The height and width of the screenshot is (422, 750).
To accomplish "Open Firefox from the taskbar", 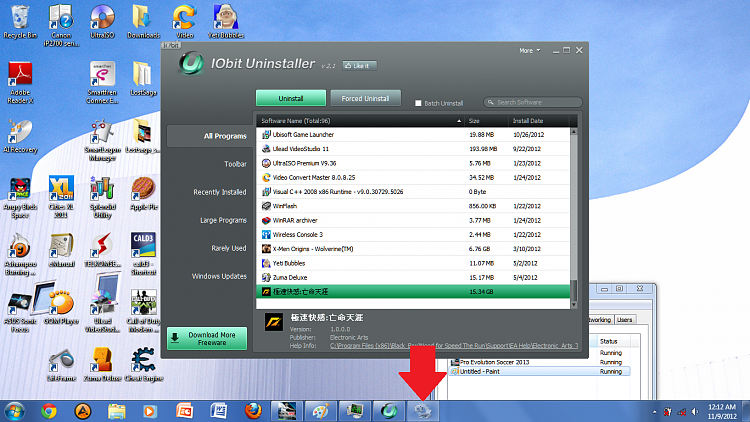I will coord(253,411).
